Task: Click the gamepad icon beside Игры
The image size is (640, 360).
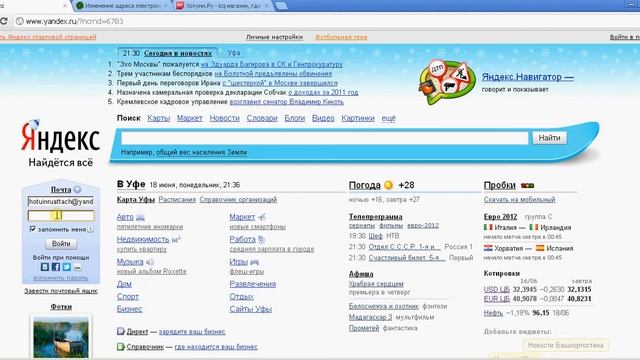Action: tap(254, 262)
